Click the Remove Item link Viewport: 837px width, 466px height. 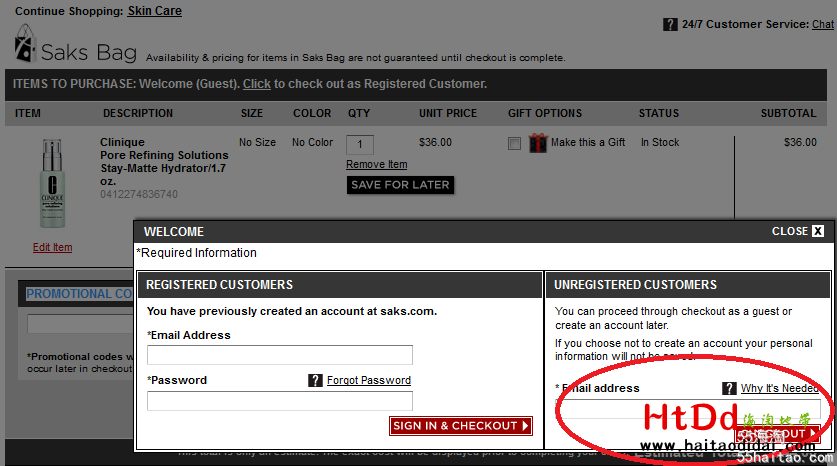coord(376,164)
